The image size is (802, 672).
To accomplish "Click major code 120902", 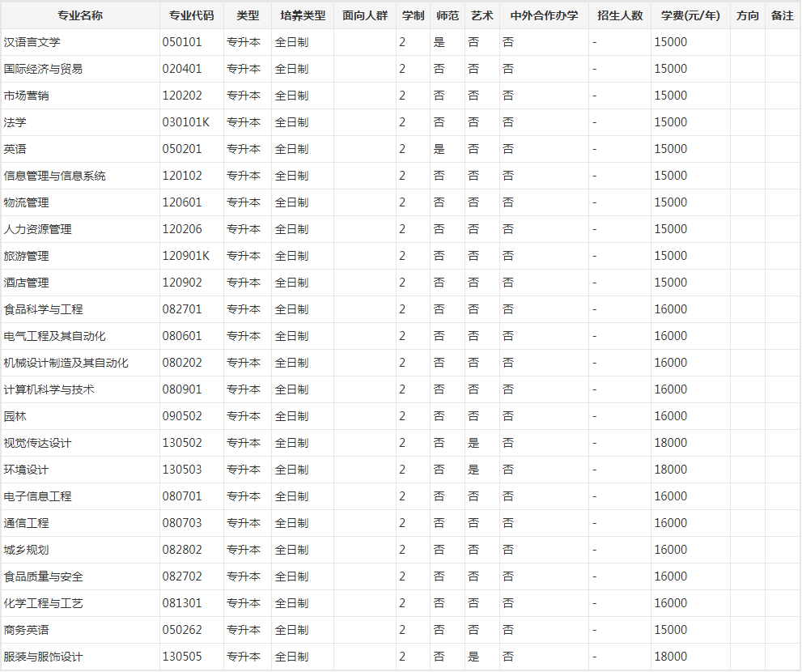I will pyautogui.click(x=182, y=283).
